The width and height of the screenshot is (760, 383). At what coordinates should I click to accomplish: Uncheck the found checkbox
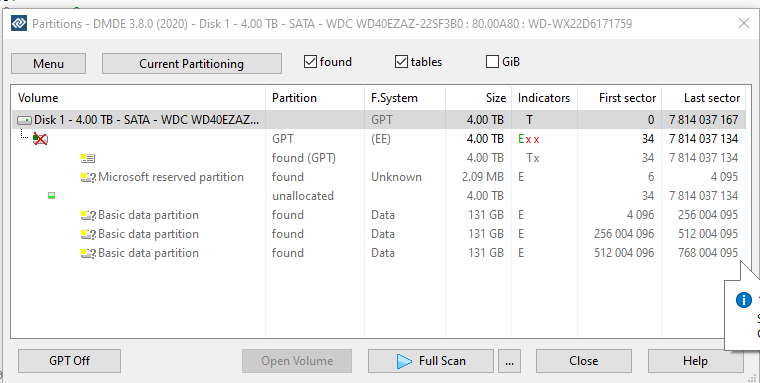pyautogui.click(x=310, y=62)
